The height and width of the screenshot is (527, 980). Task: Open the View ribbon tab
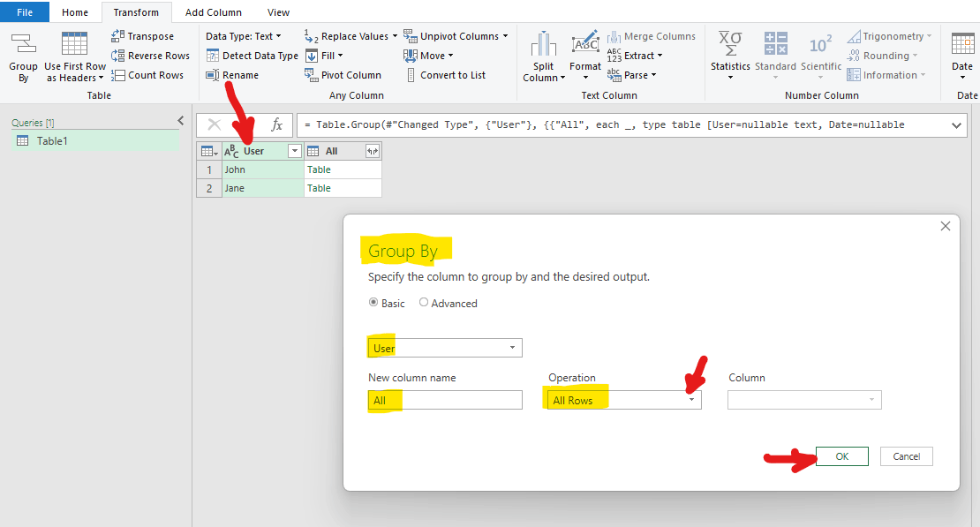pos(278,11)
